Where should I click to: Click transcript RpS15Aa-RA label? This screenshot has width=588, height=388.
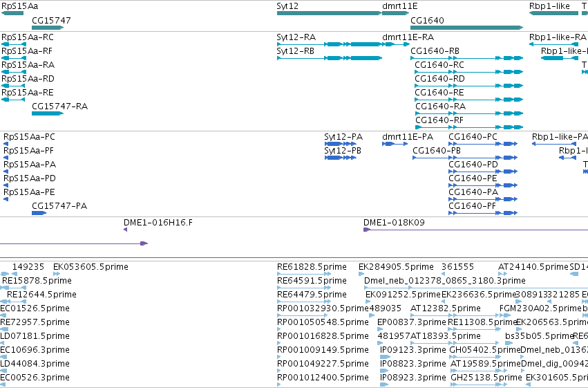point(28,65)
